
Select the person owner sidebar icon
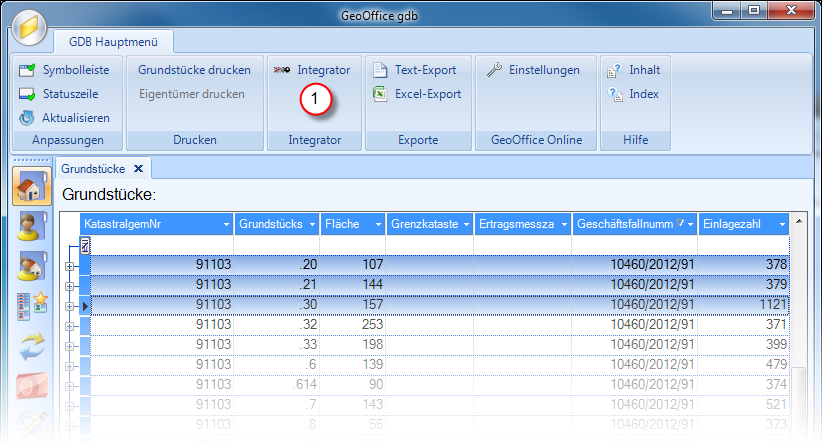[x=31, y=226]
